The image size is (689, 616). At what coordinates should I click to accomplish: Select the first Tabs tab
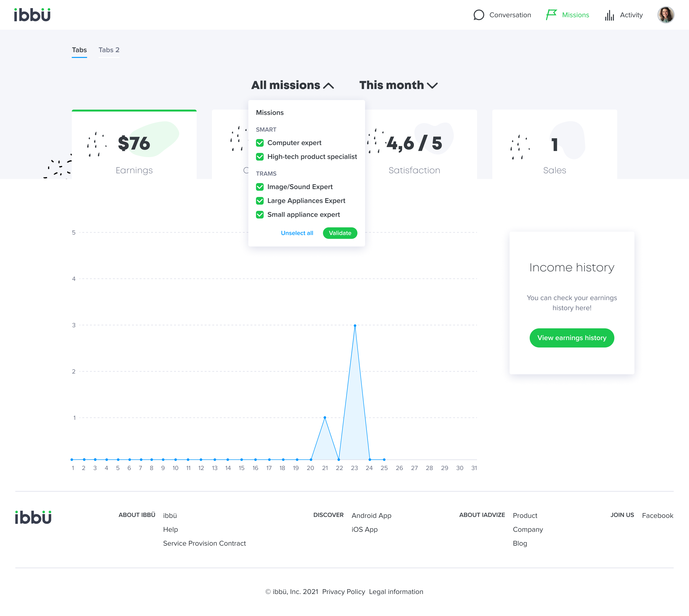point(79,50)
